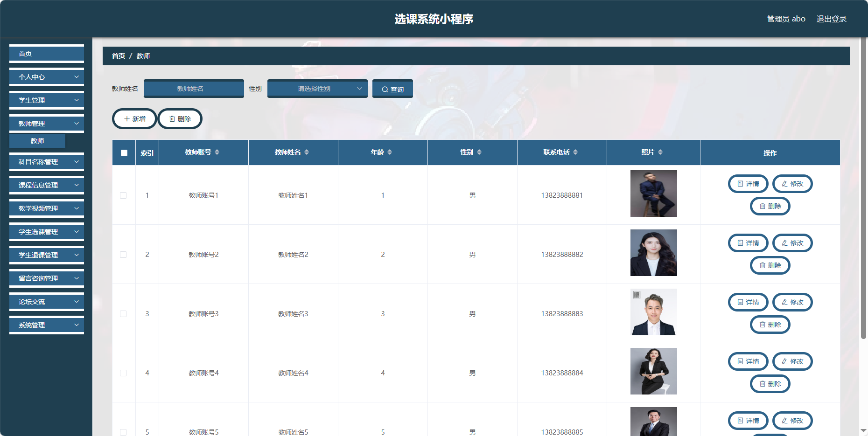Sort by 年龄 column arrows
This screenshot has height=436, width=868.
[x=390, y=152]
